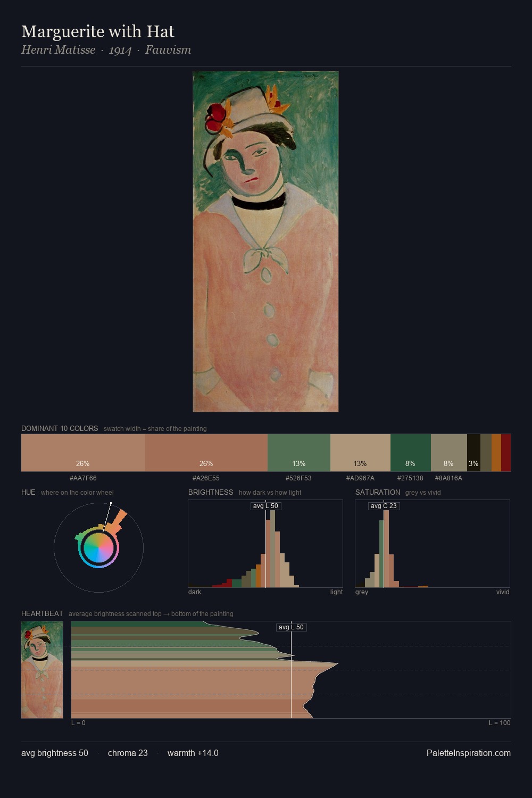Click the 'avg L 50' brightness histogram label
Viewport: 532px width, 798px height.
pyautogui.click(x=265, y=506)
